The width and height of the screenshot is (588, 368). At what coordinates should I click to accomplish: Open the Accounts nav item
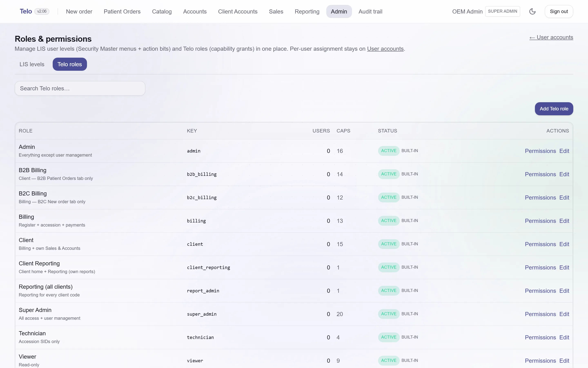(195, 11)
